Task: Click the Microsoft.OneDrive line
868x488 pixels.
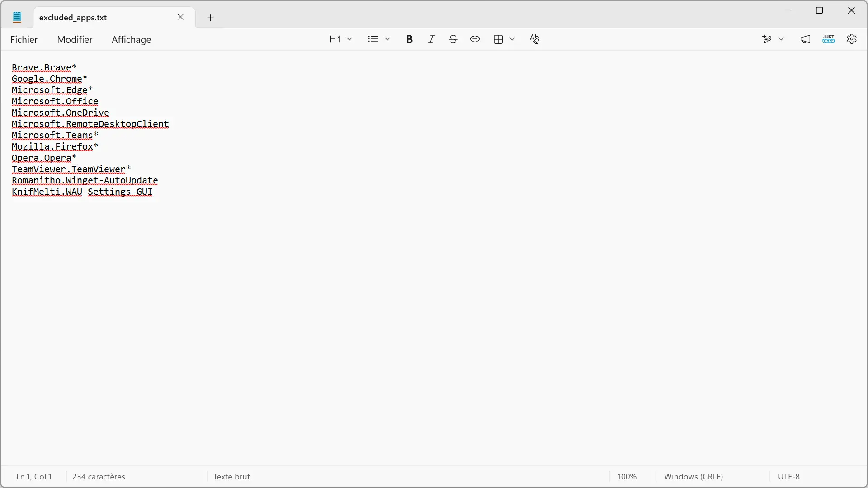Action: point(60,113)
